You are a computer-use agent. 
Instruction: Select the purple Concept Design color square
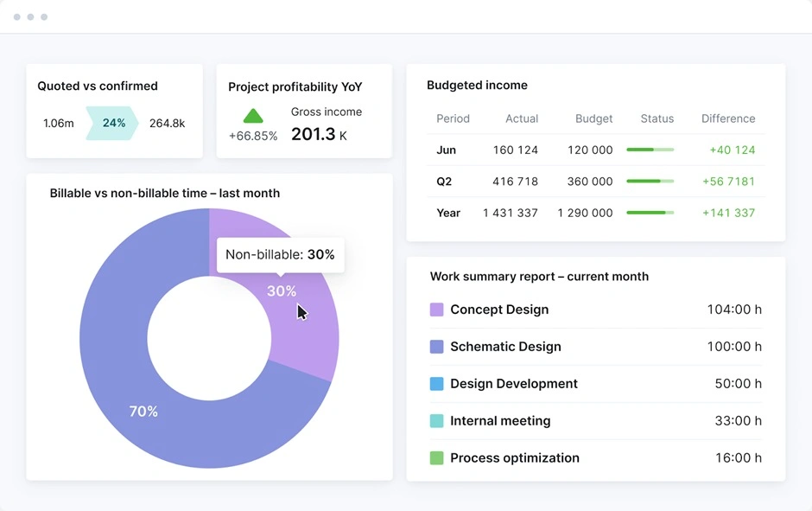click(437, 310)
